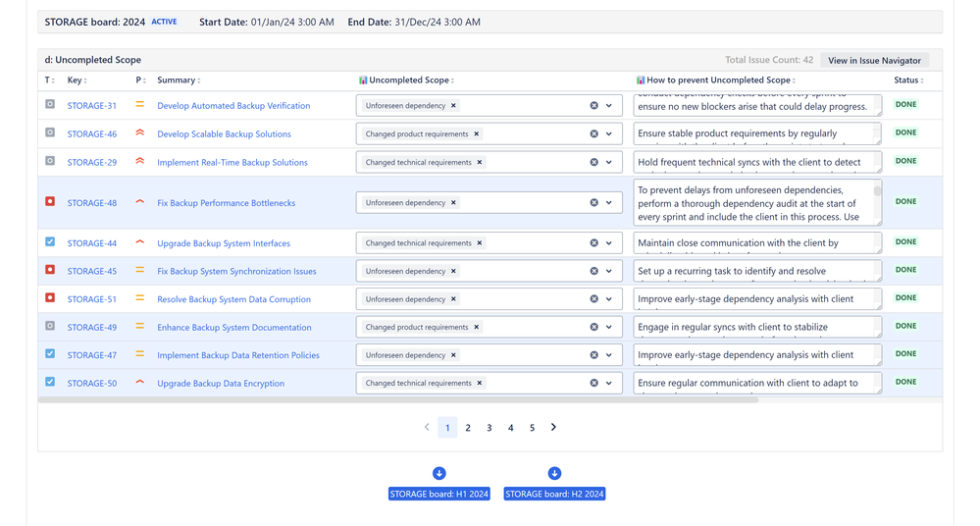Clear Uncompleted Scope field for STORAGE-51
Image resolution: width=980 pixels, height=526 pixels.
coord(593,299)
